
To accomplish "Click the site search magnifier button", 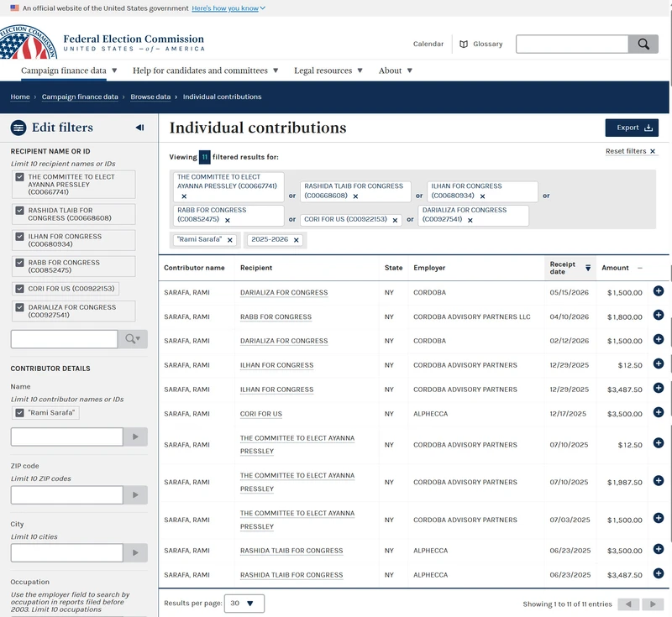I will (x=643, y=44).
